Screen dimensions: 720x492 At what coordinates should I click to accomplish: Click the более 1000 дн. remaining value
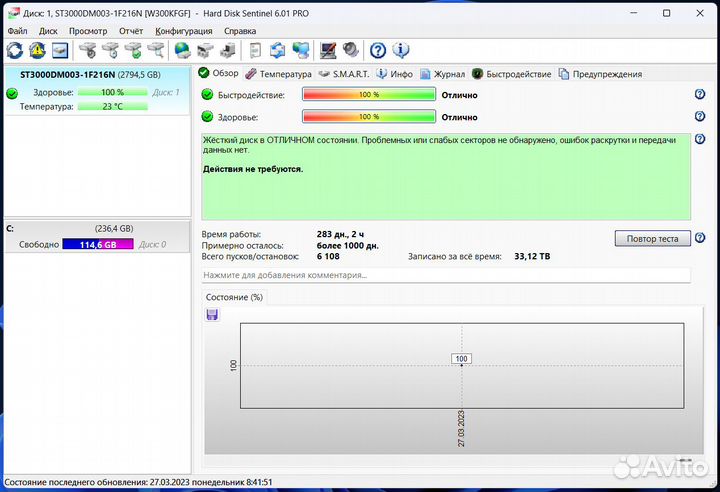pyautogui.click(x=348, y=245)
